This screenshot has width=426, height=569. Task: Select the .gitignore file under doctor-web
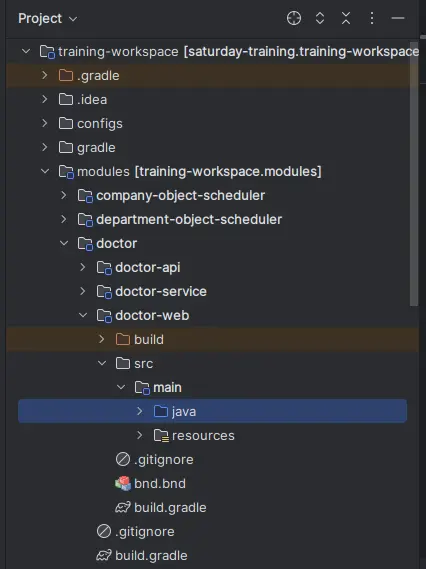point(164,460)
